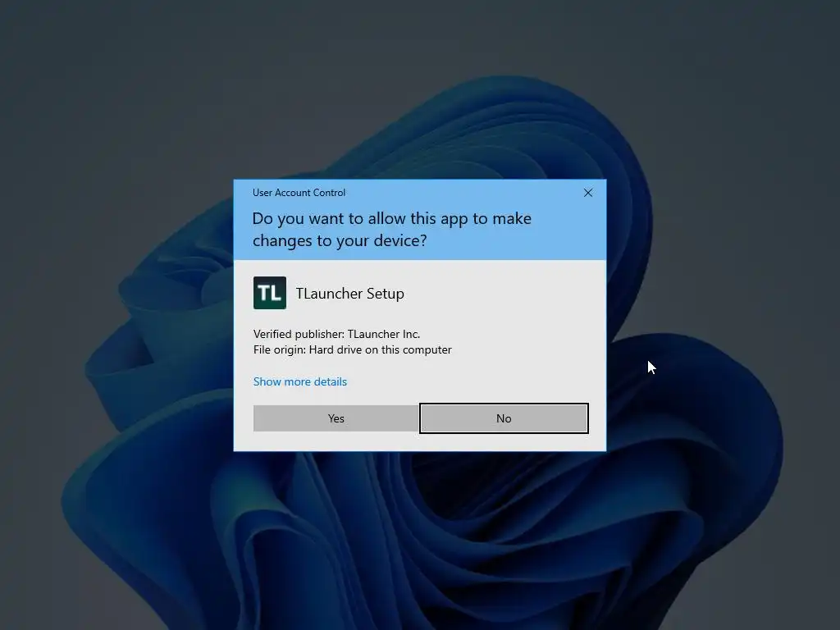Close the User Account Control dialog
The image size is (840, 630).
(x=587, y=193)
